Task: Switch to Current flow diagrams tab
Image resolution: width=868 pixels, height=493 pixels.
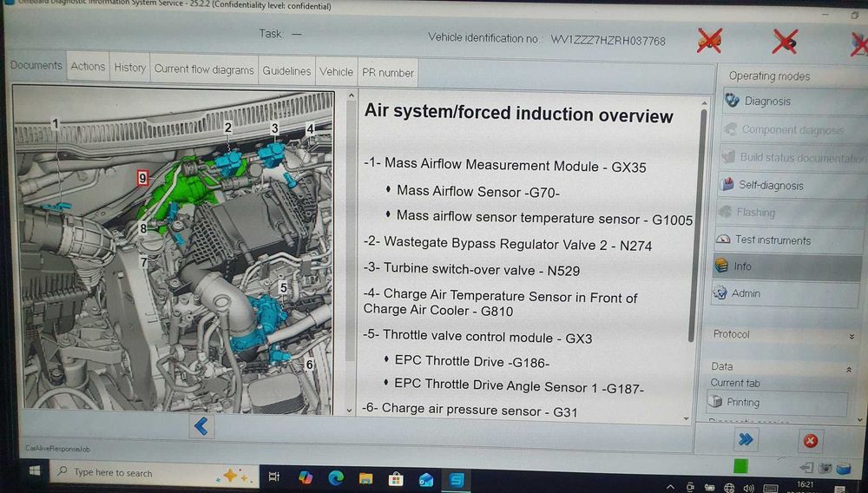Action: pyautogui.click(x=204, y=69)
